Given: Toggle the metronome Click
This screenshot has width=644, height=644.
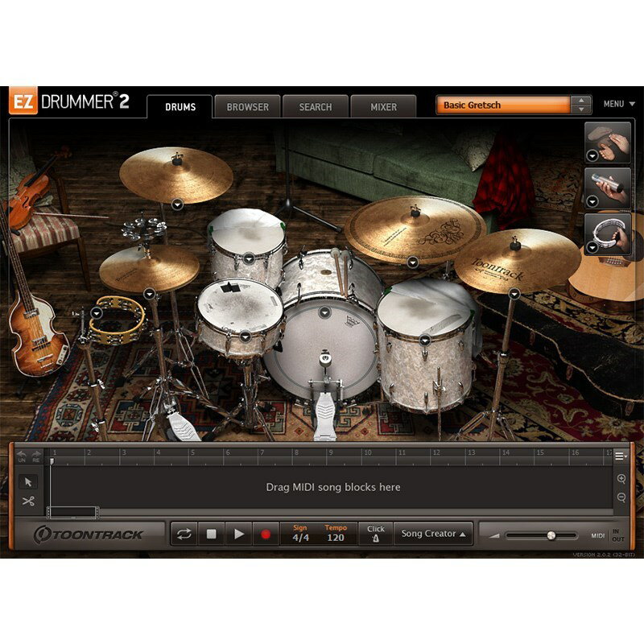Looking at the screenshot, I should tap(375, 534).
